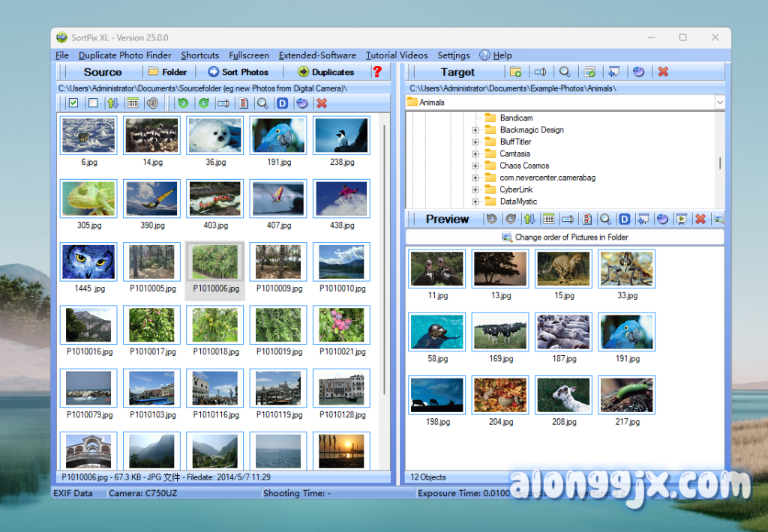Expand the Blackmagic Design folder node
This screenshot has width=768, height=532.
pyautogui.click(x=475, y=130)
